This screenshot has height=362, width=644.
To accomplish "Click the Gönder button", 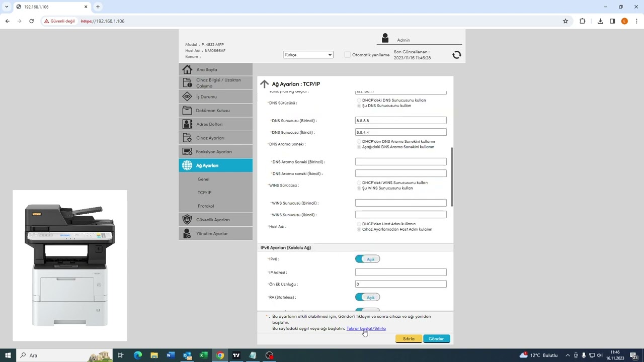I will coord(436,339).
